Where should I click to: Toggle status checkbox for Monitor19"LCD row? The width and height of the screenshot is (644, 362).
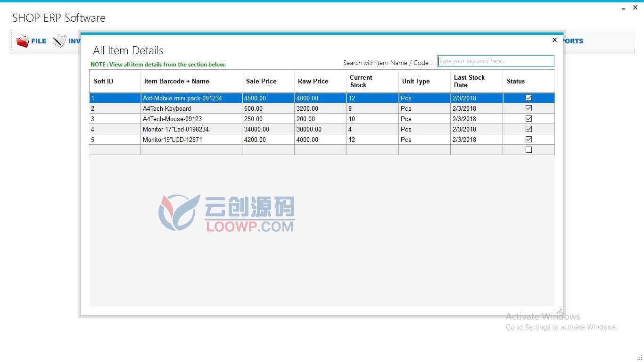pos(528,140)
